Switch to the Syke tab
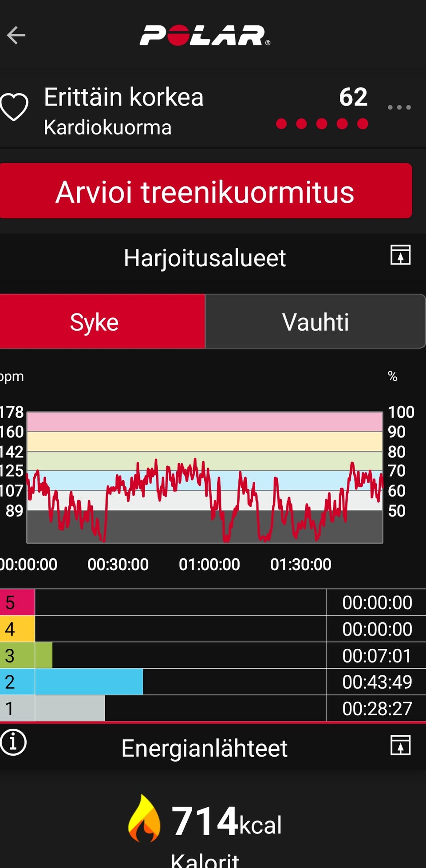This screenshot has width=426, height=868. (x=102, y=321)
